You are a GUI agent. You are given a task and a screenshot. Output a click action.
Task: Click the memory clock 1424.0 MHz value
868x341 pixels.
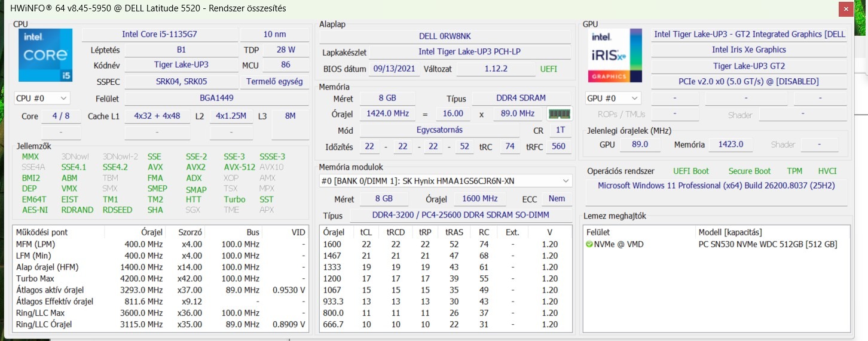(387, 113)
